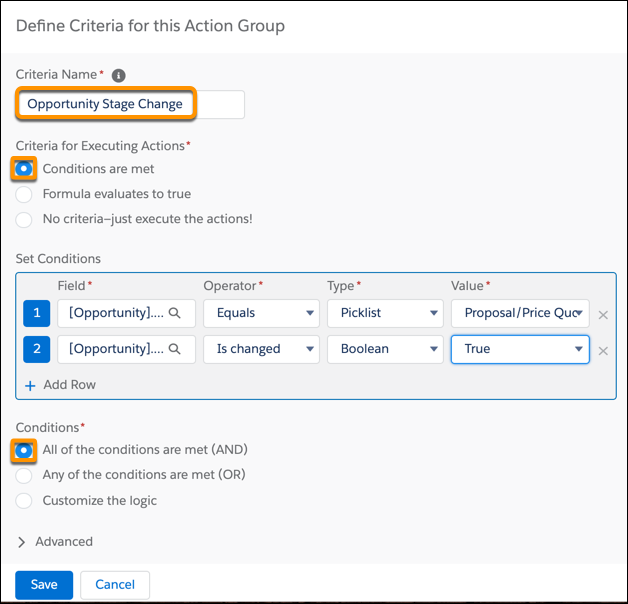Click the row 1 [Opportunity] field input
628x604 pixels.
tap(127, 313)
